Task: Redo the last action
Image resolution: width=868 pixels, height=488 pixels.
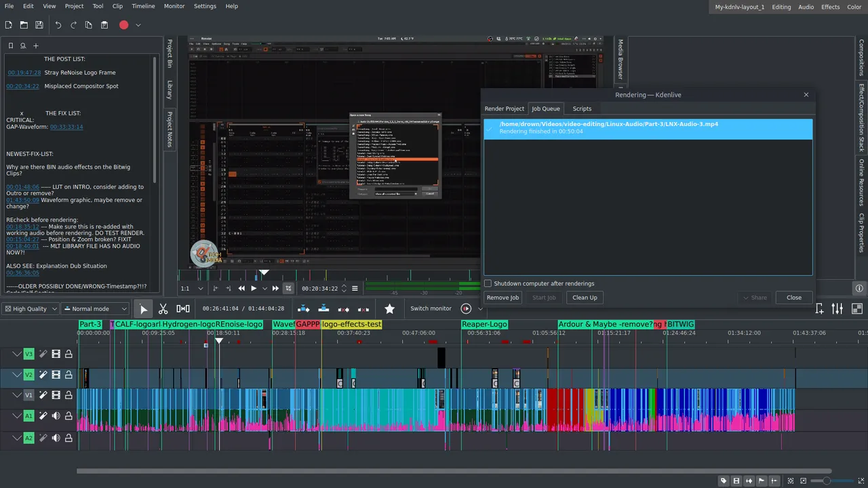Action: pyautogui.click(x=73, y=25)
